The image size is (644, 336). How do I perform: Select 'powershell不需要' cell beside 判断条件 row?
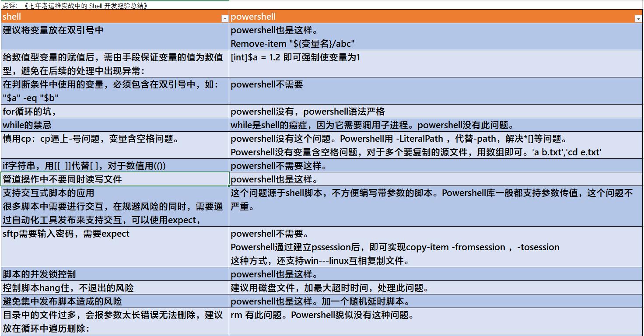(436, 91)
